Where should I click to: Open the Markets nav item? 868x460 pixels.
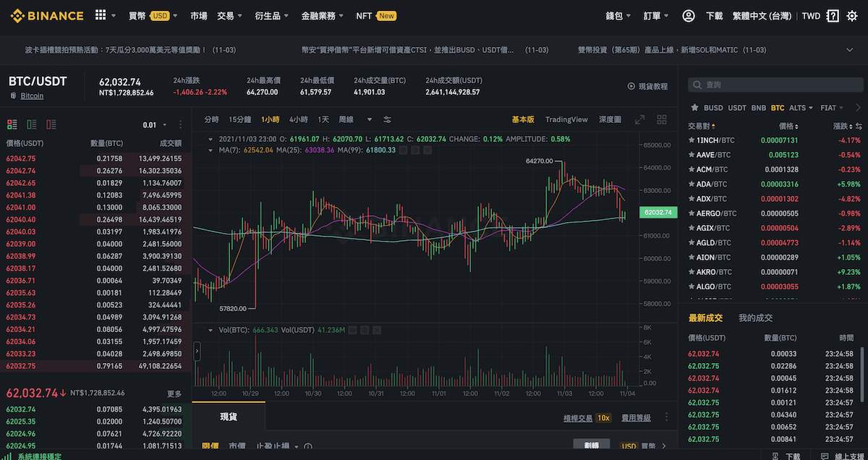click(198, 15)
